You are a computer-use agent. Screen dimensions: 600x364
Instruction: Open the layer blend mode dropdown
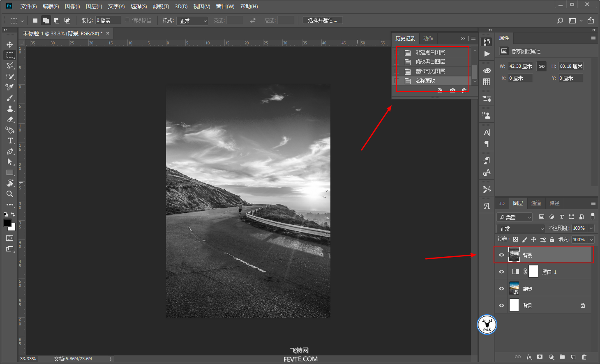521,229
